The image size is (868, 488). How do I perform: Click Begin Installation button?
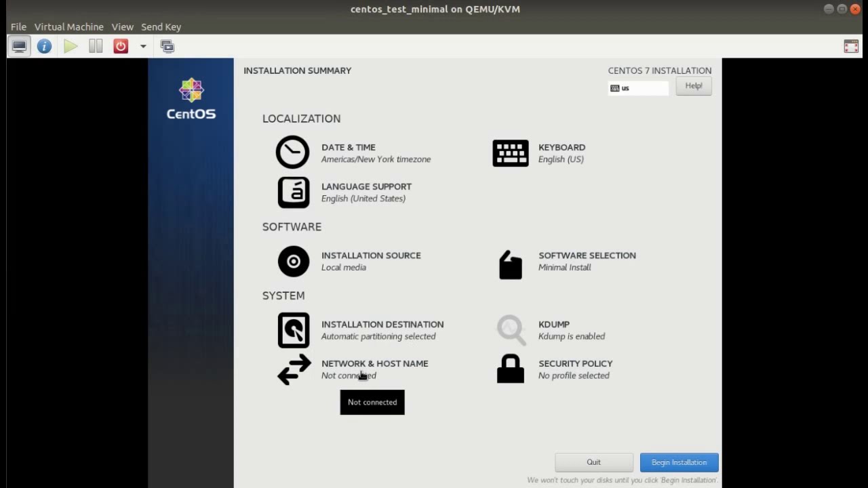[x=679, y=462]
